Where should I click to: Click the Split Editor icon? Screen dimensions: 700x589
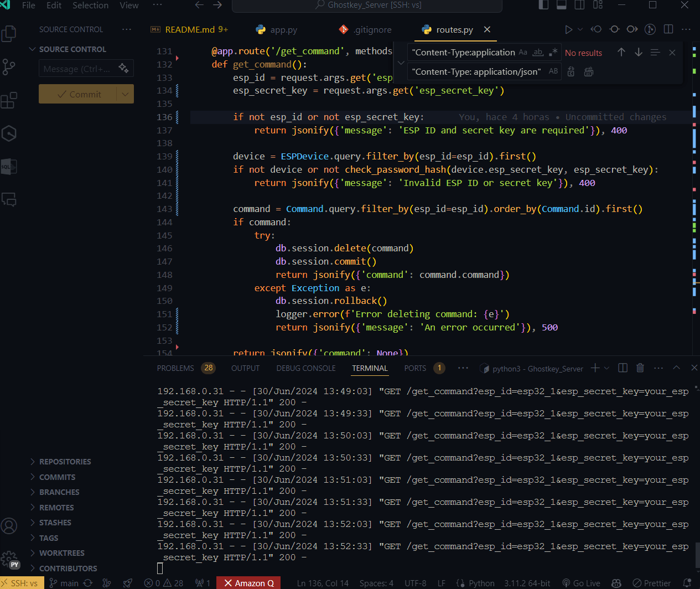click(668, 29)
